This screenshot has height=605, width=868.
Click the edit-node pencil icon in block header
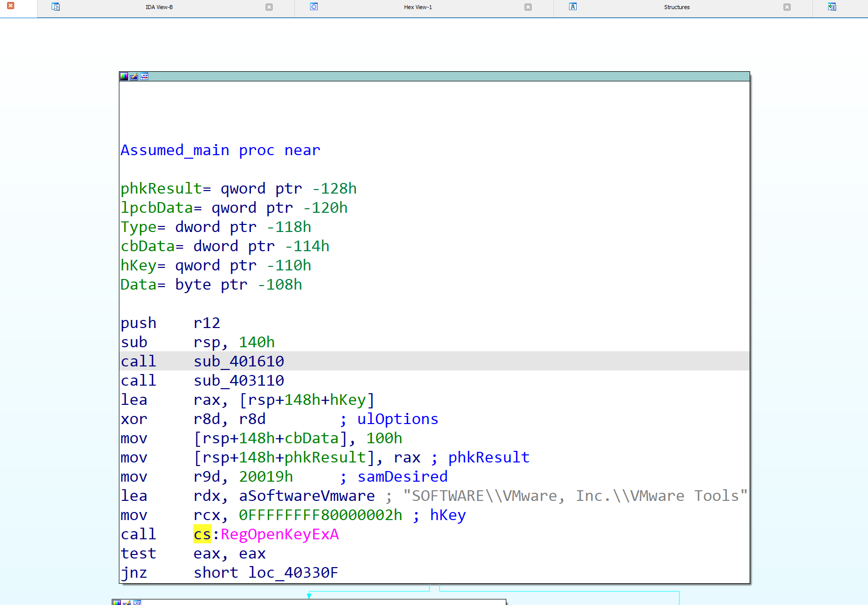point(134,76)
